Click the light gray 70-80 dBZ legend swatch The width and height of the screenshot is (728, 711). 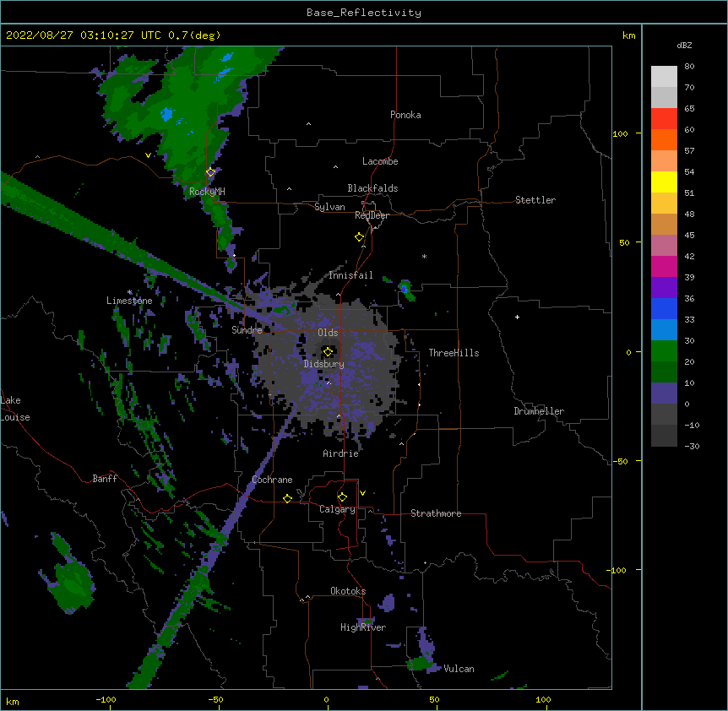pyautogui.click(x=664, y=76)
